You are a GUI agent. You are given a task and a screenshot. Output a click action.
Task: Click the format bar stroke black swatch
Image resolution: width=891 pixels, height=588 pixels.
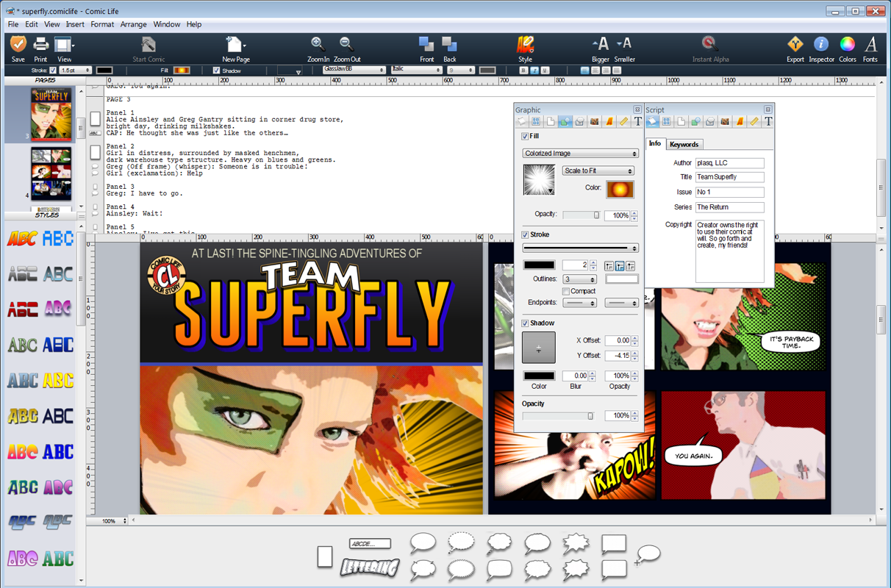pyautogui.click(x=104, y=71)
